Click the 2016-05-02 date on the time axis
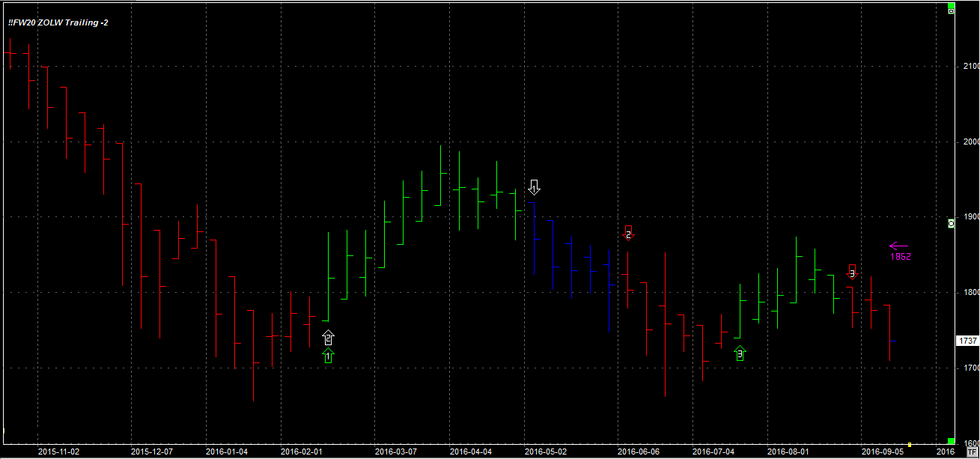The height and width of the screenshot is (459, 980). pos(546,452)
